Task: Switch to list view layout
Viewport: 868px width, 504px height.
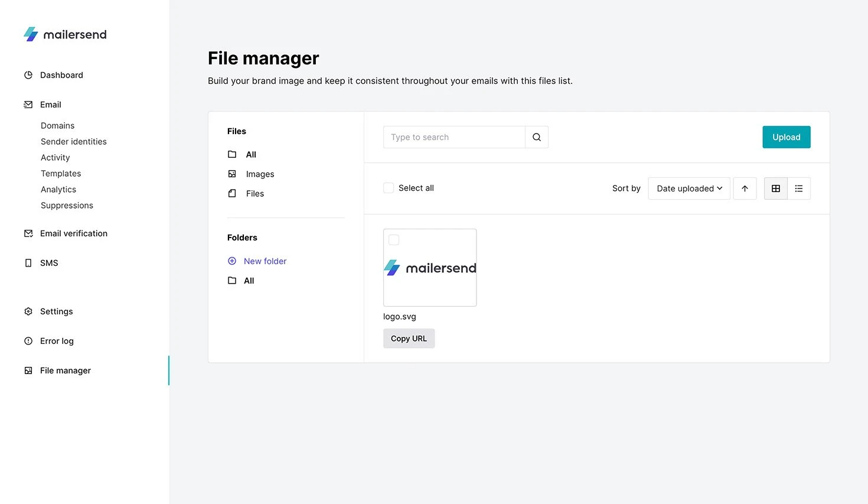Action: [x=798, y=188]
